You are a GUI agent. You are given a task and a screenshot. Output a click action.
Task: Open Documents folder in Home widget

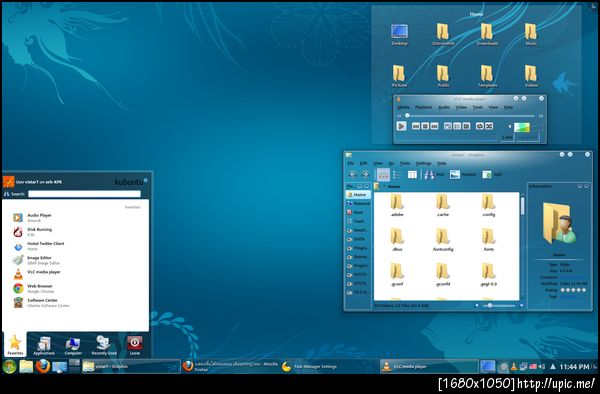[x=443, y=34]
